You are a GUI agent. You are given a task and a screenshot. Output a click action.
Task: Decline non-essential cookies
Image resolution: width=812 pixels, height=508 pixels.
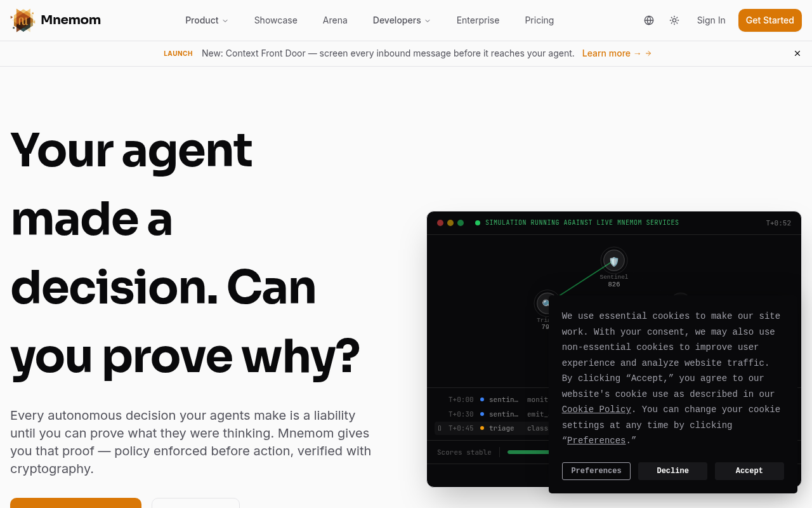(x=672, y=471)
